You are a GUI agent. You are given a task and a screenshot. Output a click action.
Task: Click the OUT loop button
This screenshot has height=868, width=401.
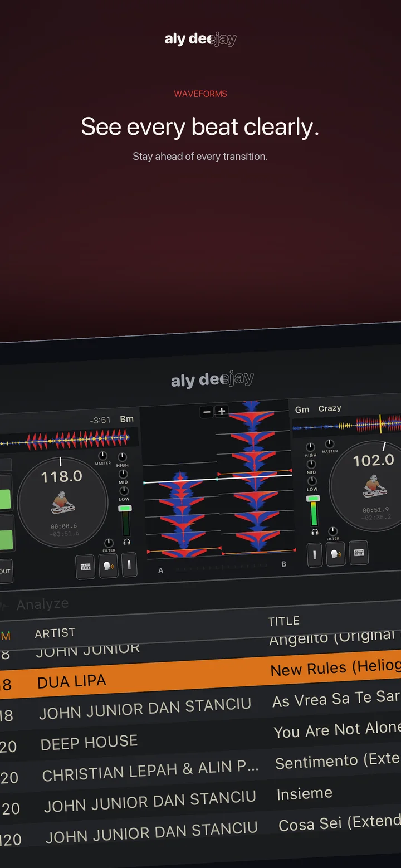coord(6,572)
